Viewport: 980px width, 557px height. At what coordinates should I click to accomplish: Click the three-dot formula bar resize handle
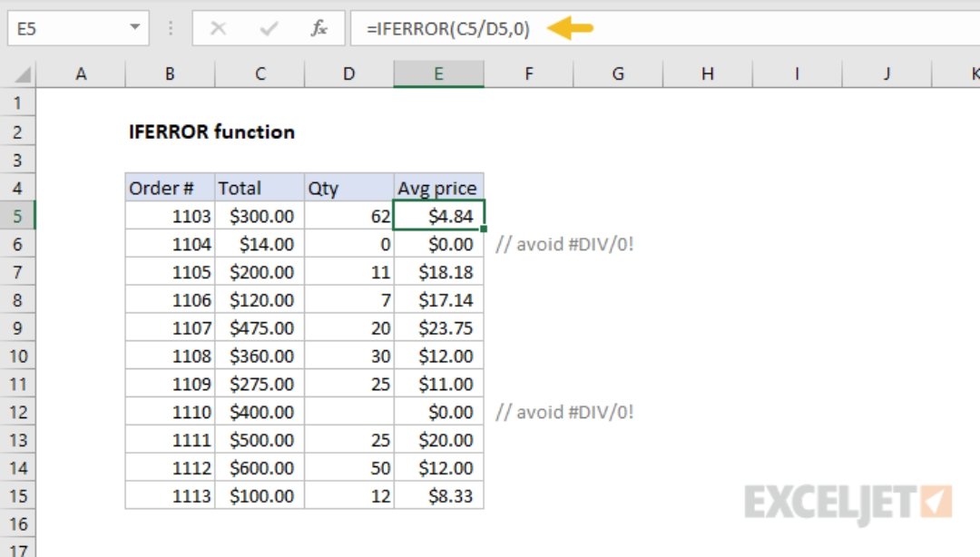coord(170,29)
